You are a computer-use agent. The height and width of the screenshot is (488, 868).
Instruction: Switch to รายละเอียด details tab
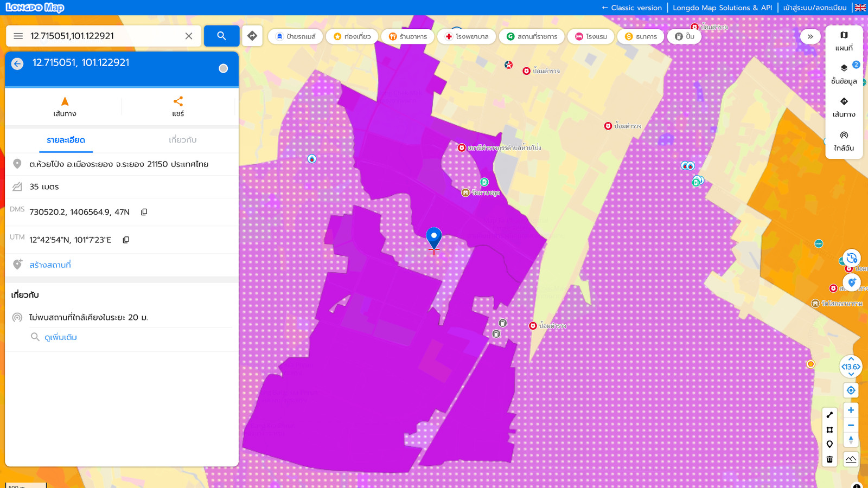point(66,140)
